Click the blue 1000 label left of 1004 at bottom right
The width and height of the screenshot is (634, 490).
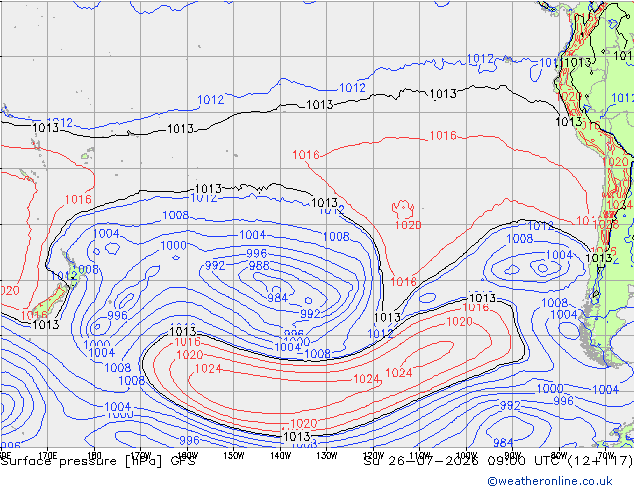(x=550, y=389)
